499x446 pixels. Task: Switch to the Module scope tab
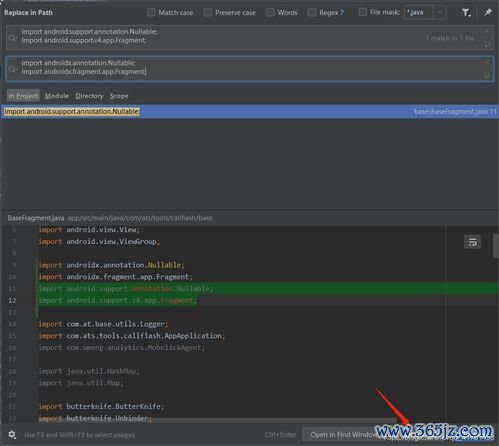(x=57, y=96)
